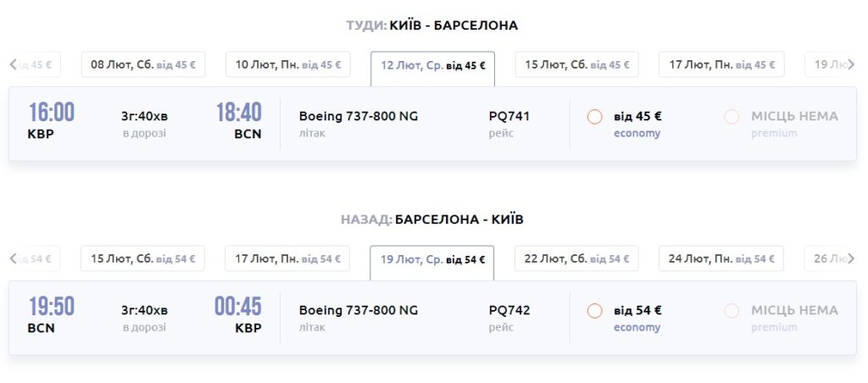Pick return date 24 Лют, Пн.
Screen dimensions: 868x383
click(x=721, y=258)
